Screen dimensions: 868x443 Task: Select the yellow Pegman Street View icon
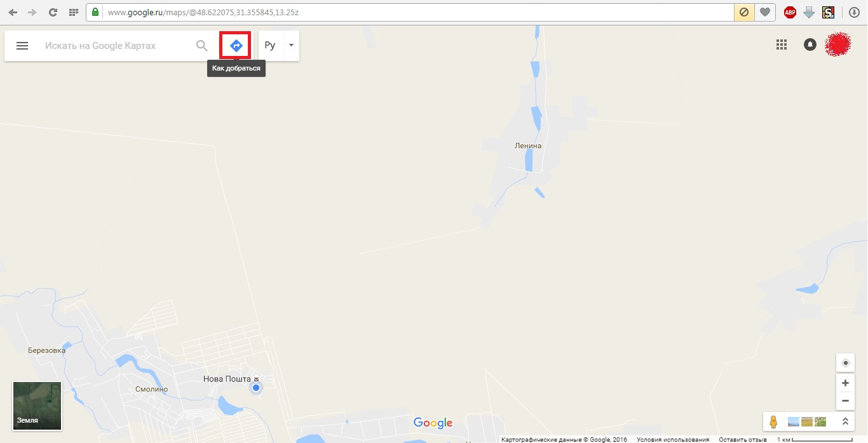(773, 421)
